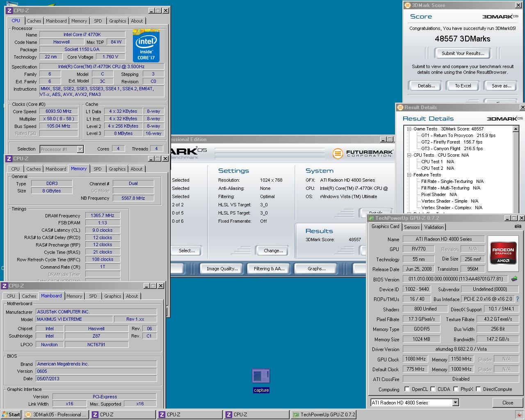Open CPU tab in the mainboard CPU-Z window
This screenshot has height=420, width=525.
pyautogui.click(x=11, y=296)
